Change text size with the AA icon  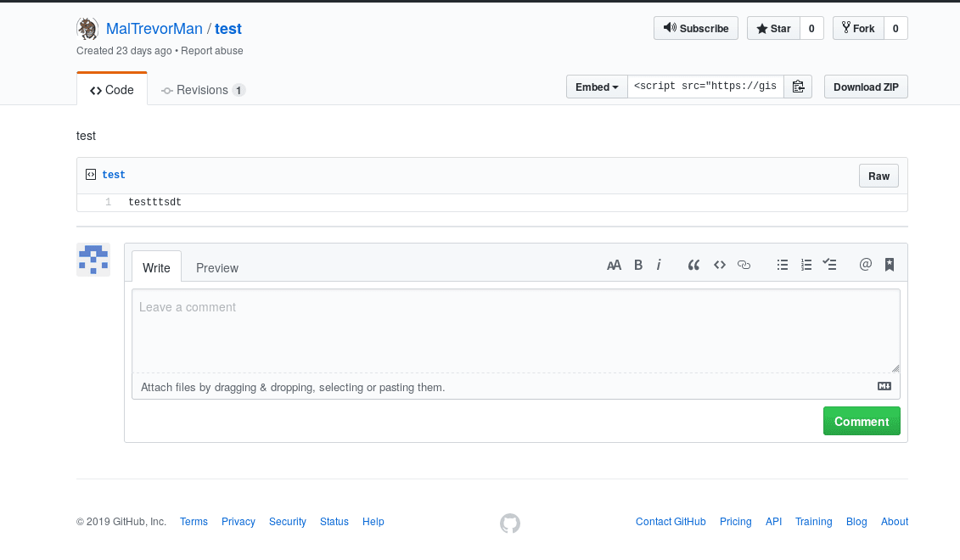[x=614, y=265]
